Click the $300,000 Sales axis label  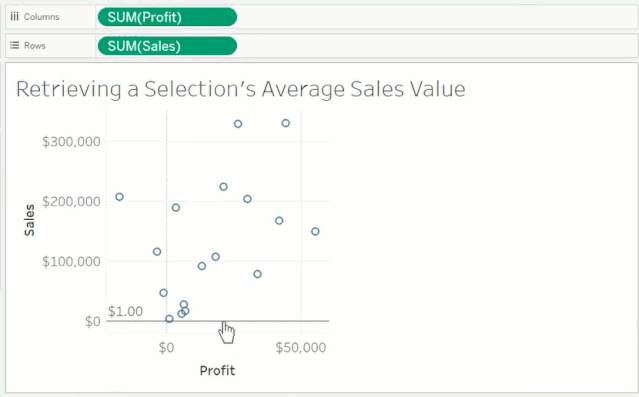[x=71, y=141]
